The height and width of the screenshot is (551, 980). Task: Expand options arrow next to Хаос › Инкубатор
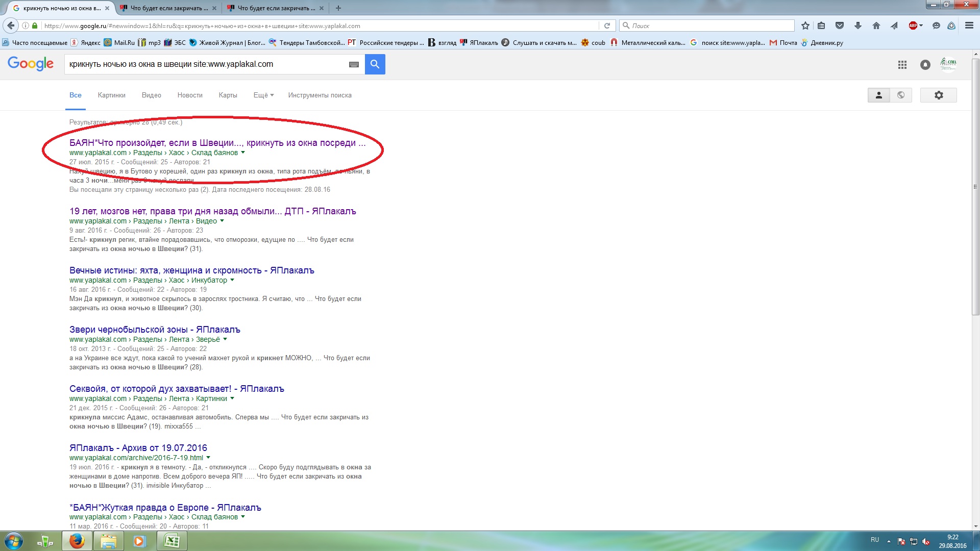tap(232, 280)
